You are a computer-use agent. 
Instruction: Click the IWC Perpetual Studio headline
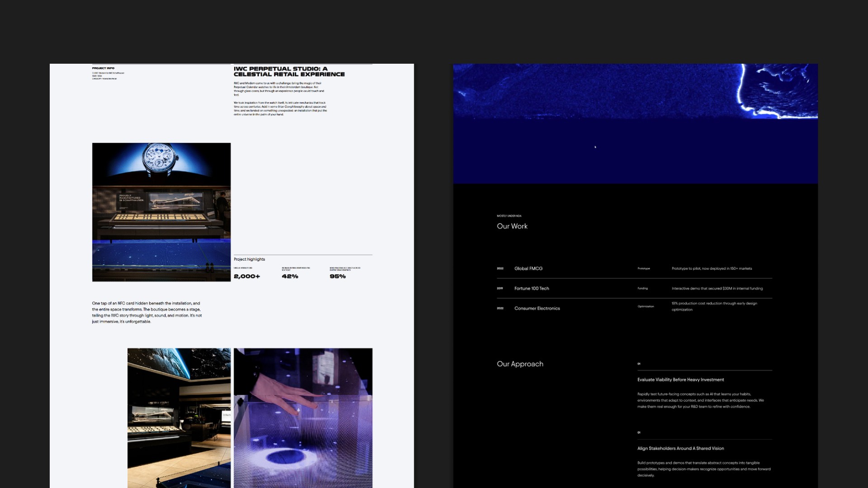[289, 71]
